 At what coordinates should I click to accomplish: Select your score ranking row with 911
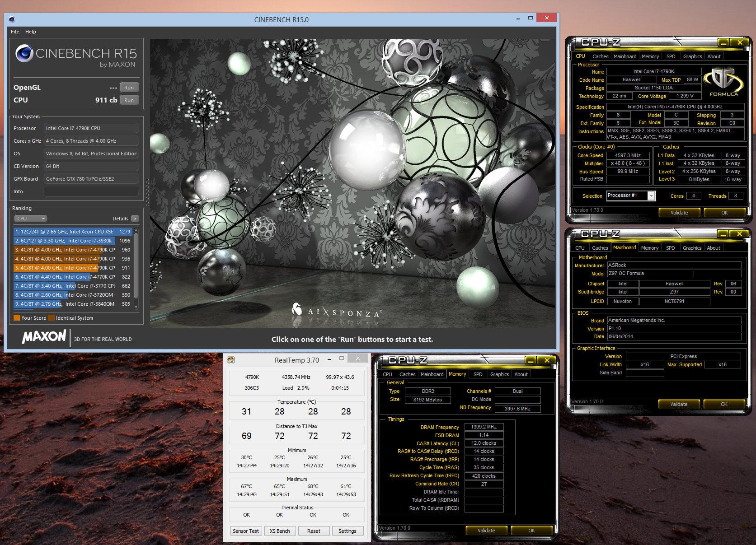73,268
